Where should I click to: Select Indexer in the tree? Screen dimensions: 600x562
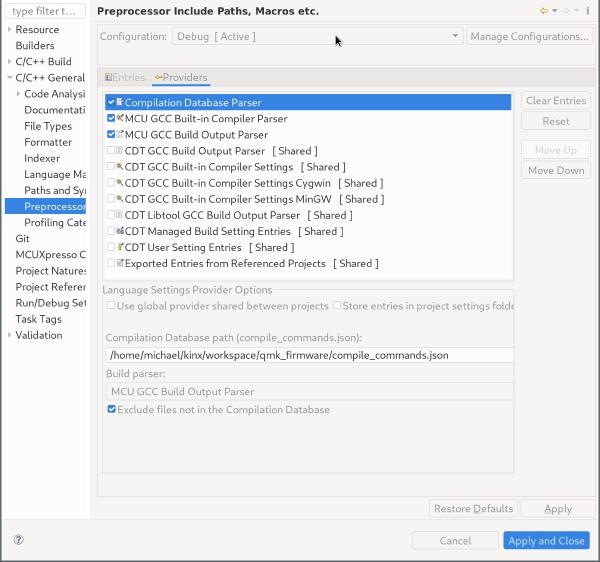[42, 158]
